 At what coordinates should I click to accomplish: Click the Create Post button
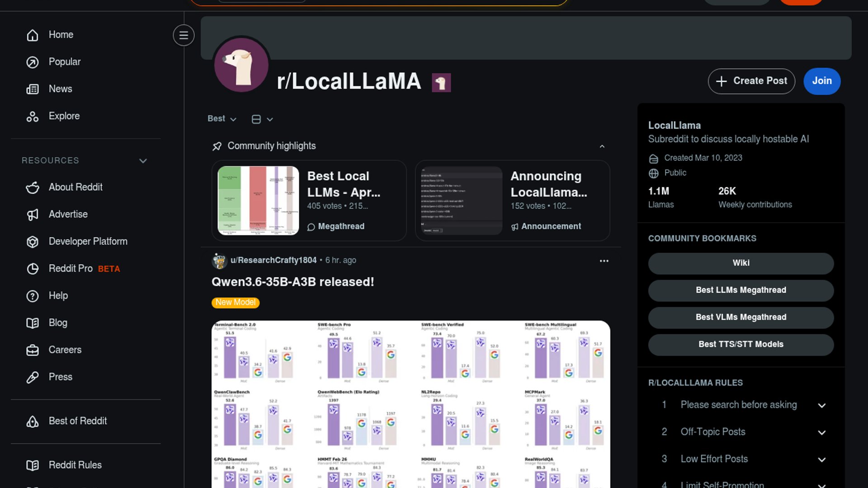point(751,81)
